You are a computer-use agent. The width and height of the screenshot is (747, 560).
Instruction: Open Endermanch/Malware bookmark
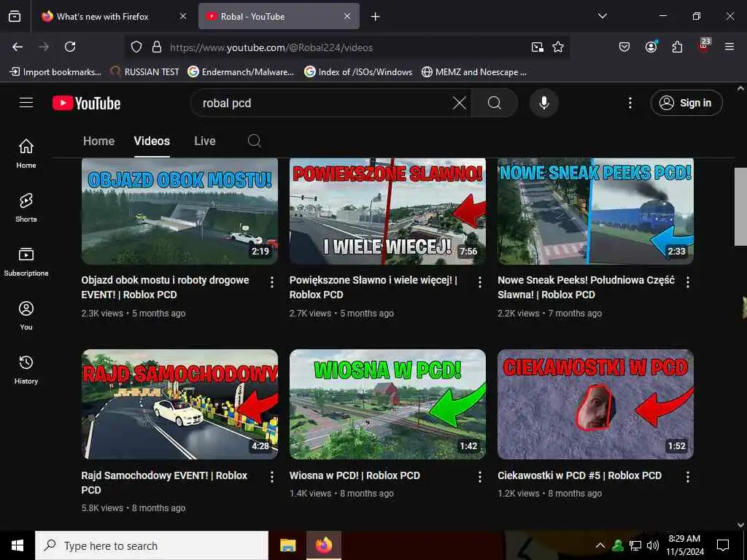tap(241, 72)
